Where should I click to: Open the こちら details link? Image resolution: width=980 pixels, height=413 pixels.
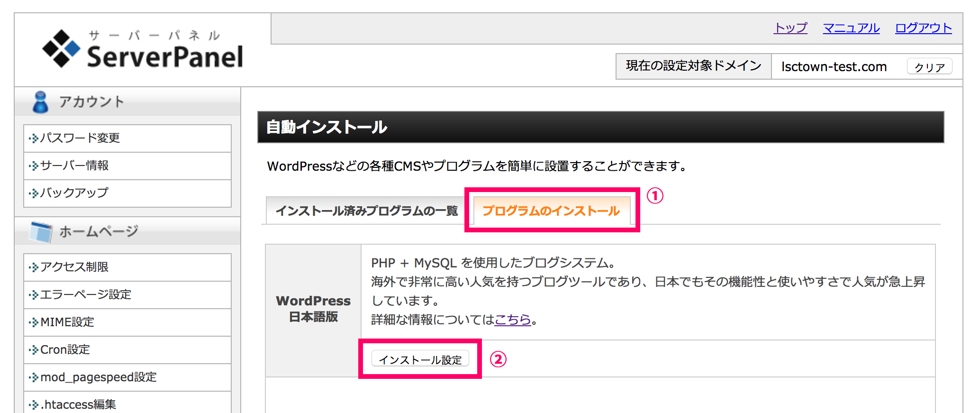click(x=512, y=320)
